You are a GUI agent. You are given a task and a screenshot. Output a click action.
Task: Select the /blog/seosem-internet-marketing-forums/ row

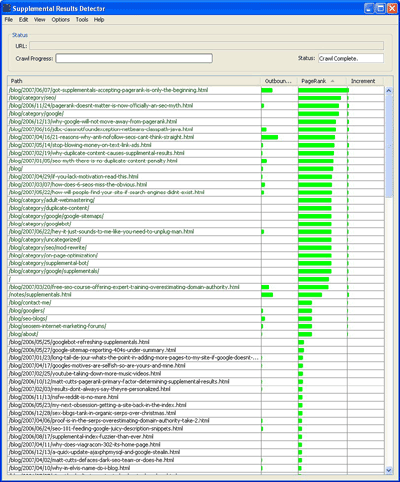(x=196, y=326)
